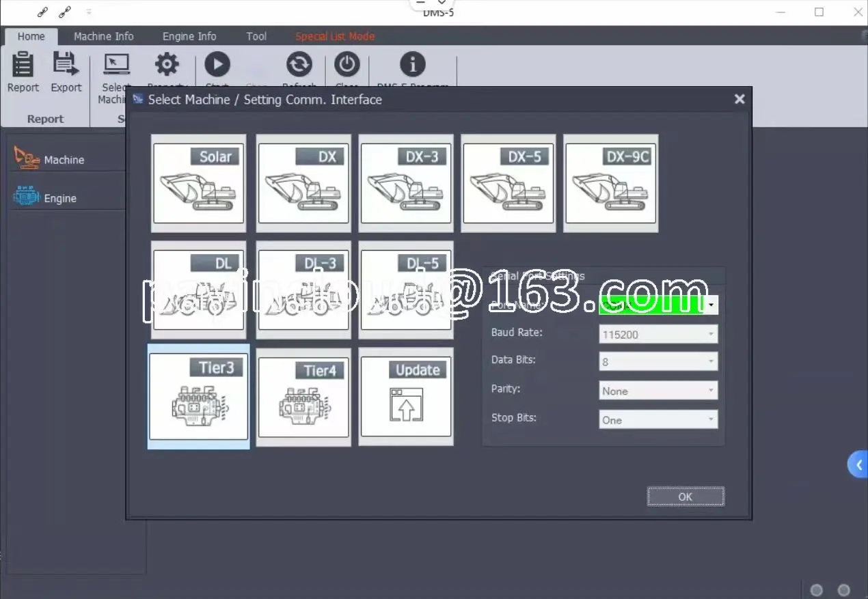Select the Tier3 engine tile
Screen dimensions: 868x599
pos(198,396)
